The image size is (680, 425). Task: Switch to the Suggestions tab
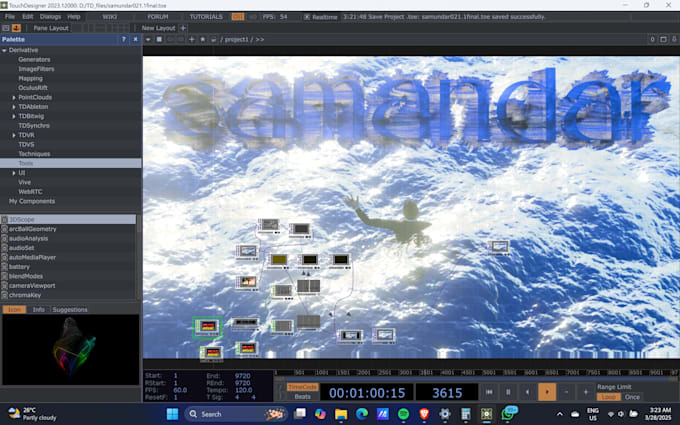click(70, 310)
